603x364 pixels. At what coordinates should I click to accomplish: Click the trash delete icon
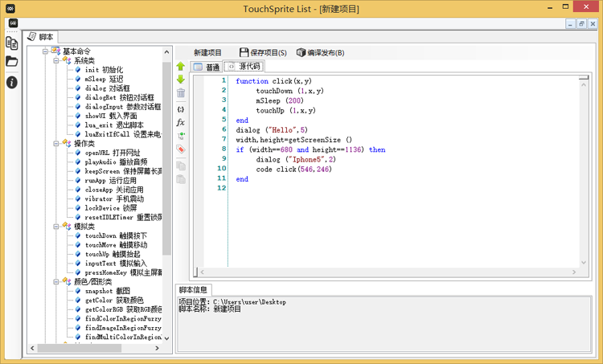pyautogui.click(x=181, y=92)
